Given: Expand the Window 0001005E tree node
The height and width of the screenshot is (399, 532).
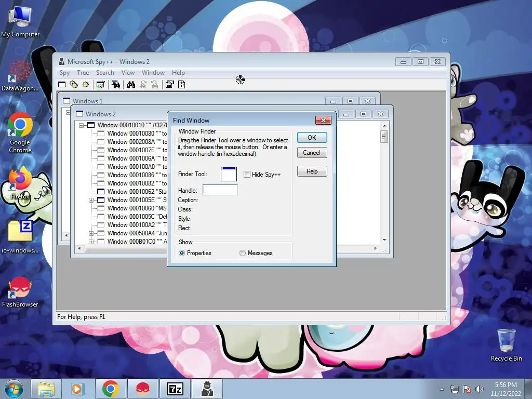Looking at the screenshot, I should [x=91, y=200].
